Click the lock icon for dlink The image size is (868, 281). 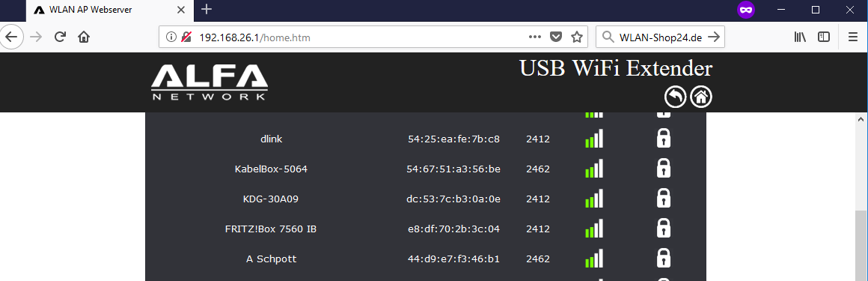click(x=663, y=139)
